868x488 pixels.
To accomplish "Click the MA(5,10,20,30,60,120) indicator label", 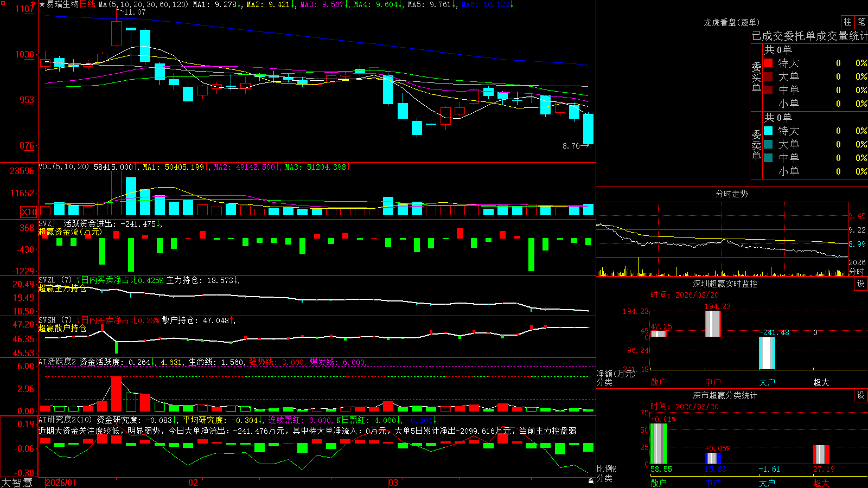I will click(143, 4).
